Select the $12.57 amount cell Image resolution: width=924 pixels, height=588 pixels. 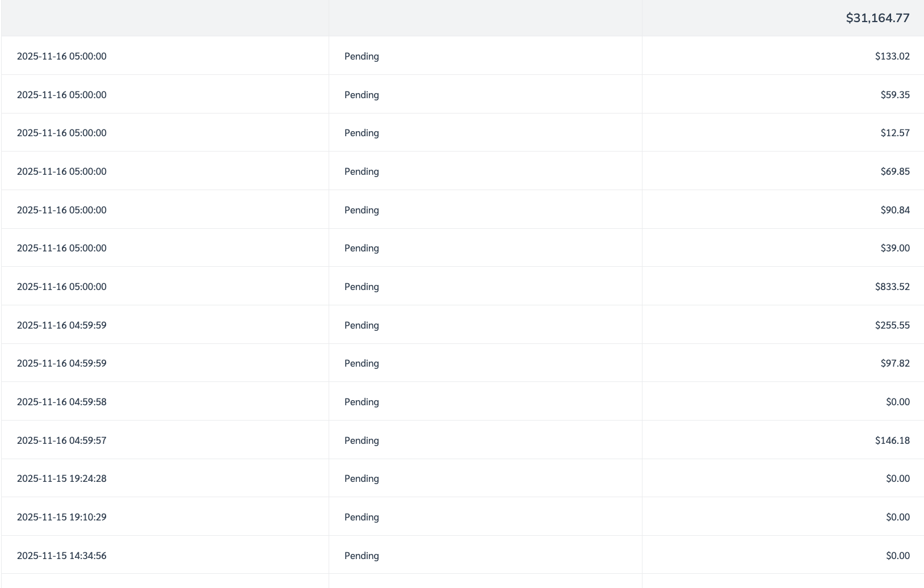pyautogui.click(x=894, y=133)
